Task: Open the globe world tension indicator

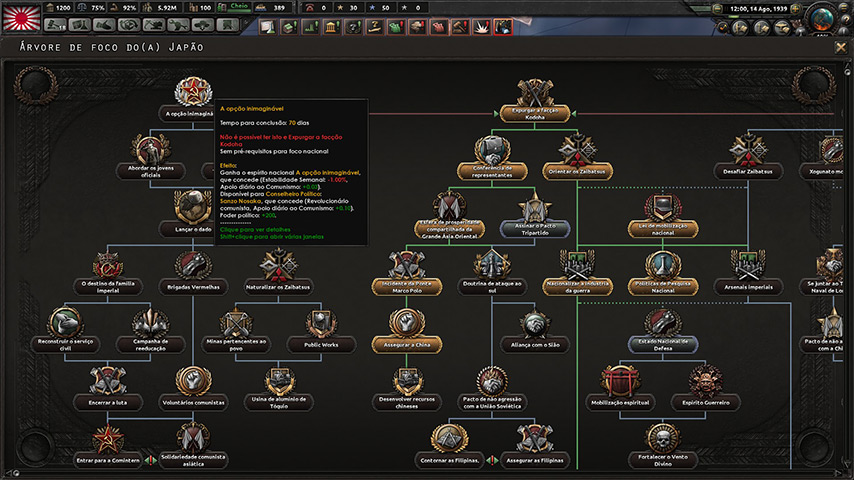Action: 822,18
